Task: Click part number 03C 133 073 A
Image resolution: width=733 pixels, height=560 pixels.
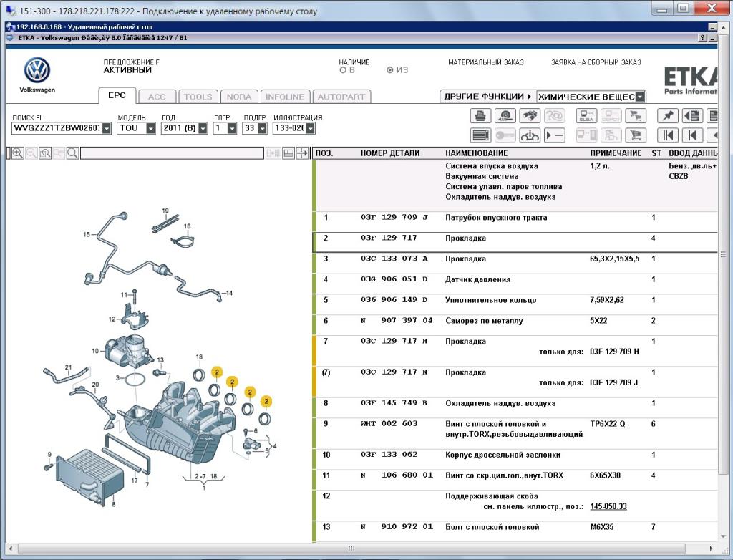Action: click(394, 259)
